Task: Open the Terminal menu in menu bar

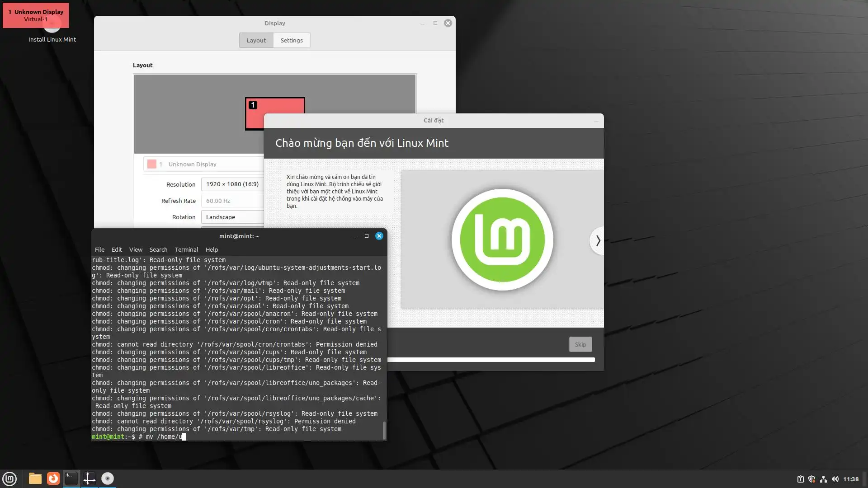Action: pyautogui.click(x=186, y=249)
